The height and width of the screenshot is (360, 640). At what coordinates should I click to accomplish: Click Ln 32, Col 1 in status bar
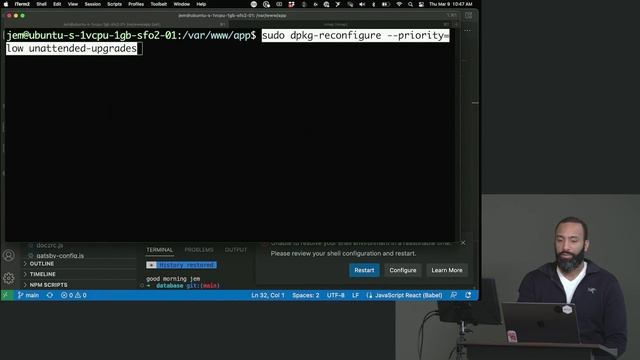pyautogui.click(x=268, y=295)
